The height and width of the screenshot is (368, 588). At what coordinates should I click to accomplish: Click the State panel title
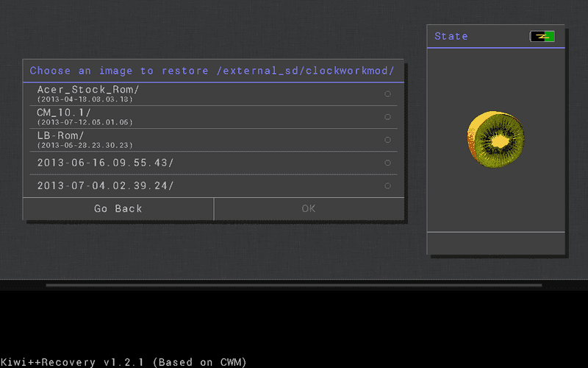[451, 36]
